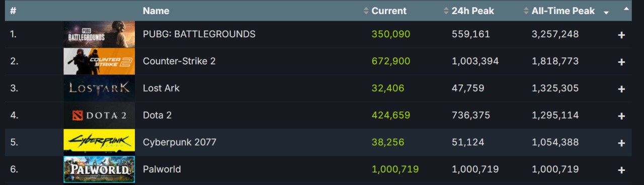Sort by the Name column header
Image resolution: width=644 pixels, height=185 pixels.
[156, 11]
